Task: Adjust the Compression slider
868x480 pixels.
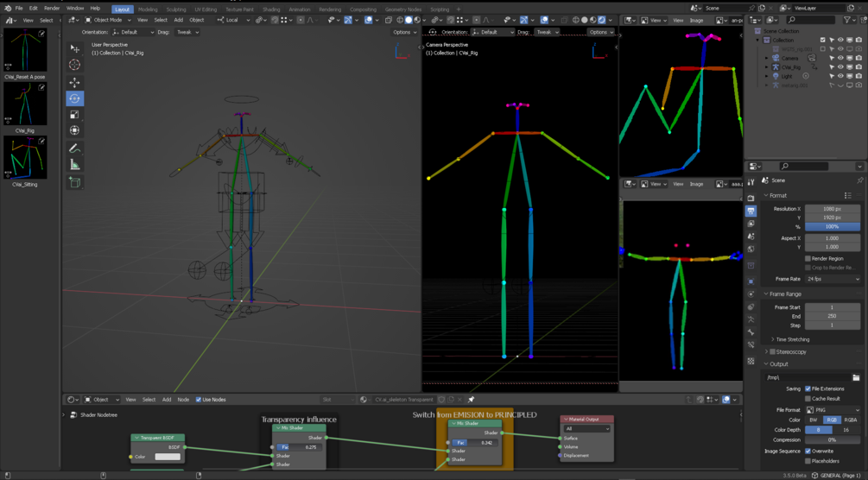Action: pyautogui.click(x=832, y=439)
